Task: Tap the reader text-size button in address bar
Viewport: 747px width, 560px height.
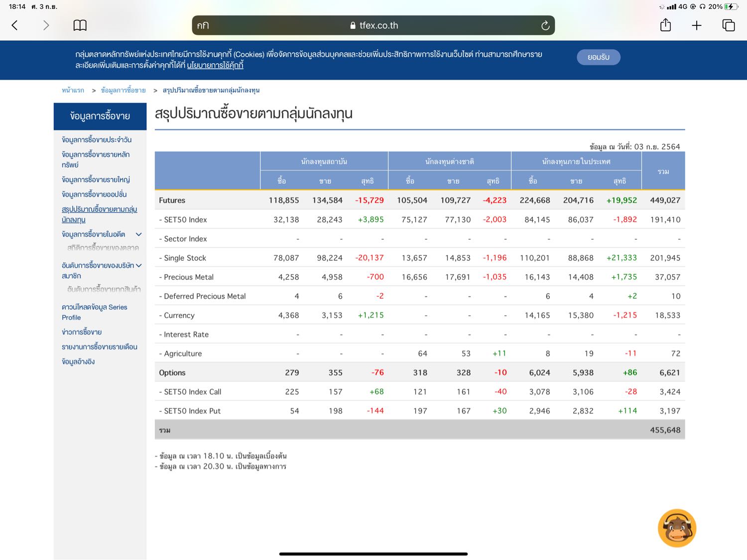Action: pos(203,25)
